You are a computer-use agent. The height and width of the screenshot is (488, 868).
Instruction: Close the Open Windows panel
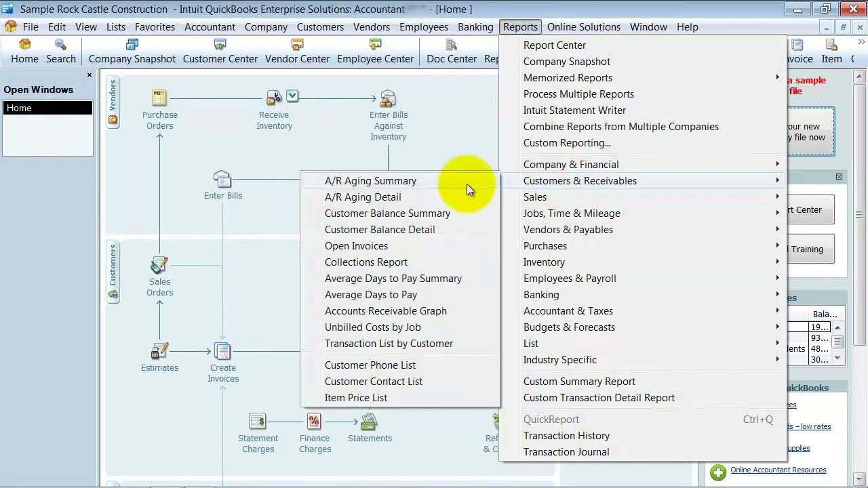pos(89,75)
